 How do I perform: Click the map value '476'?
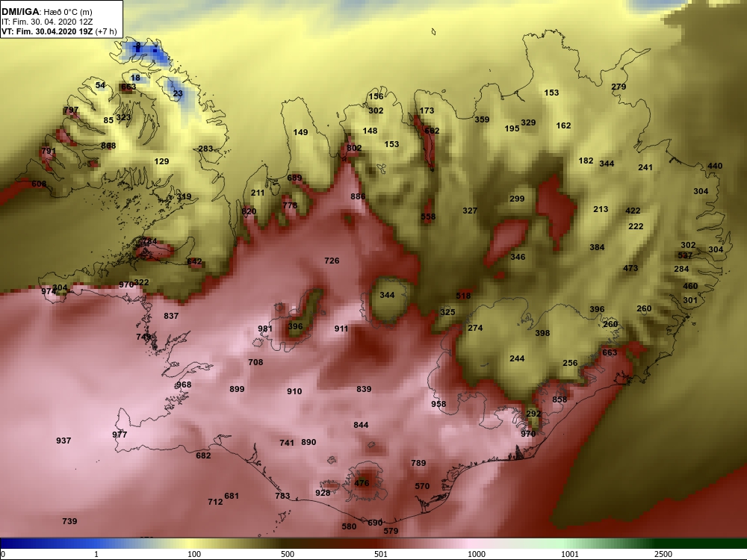362,483
